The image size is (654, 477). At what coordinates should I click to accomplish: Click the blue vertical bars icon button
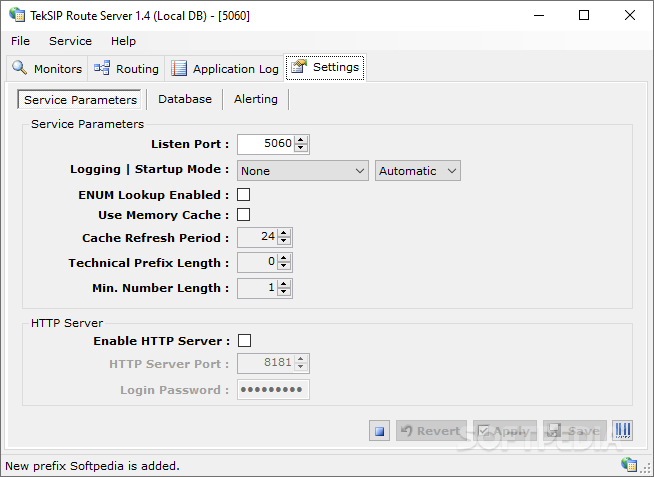[623, 430]
